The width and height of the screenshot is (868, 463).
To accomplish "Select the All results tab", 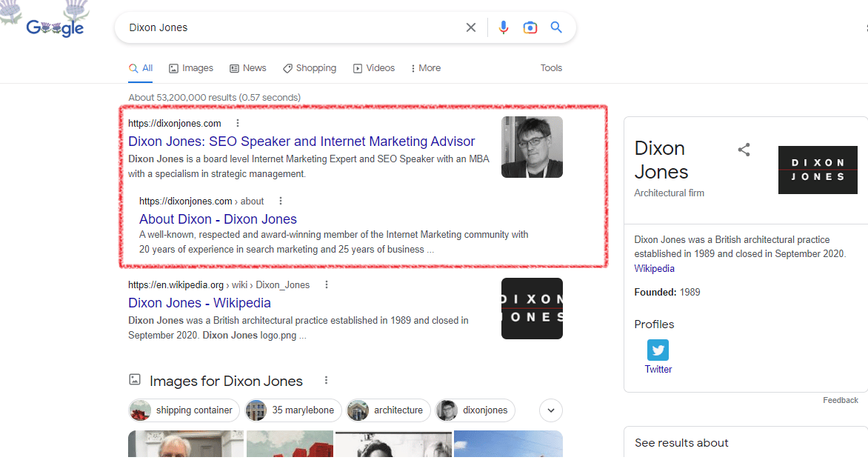I will (141, 68).
